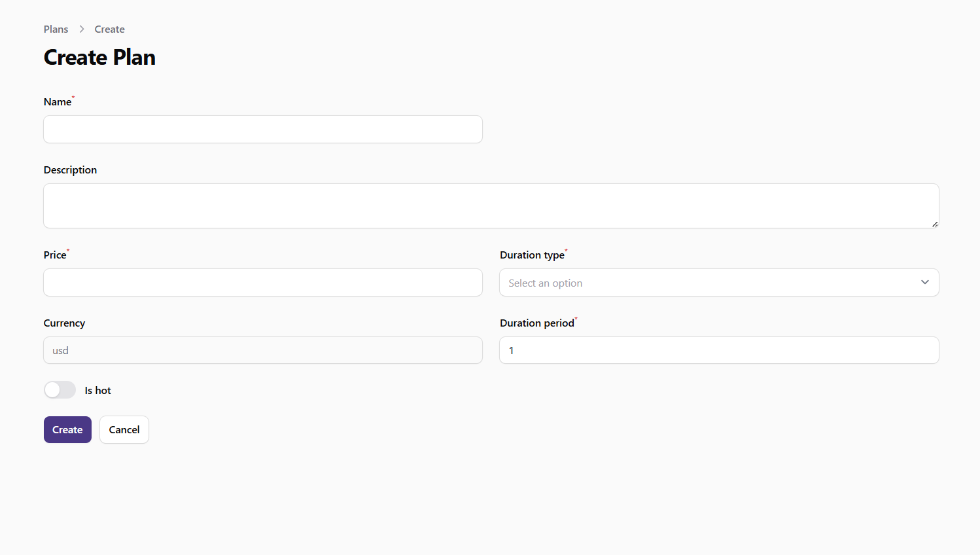Viewport: 980px width, 555px height.
Task: Click the Duration type label
Action: 532,255
